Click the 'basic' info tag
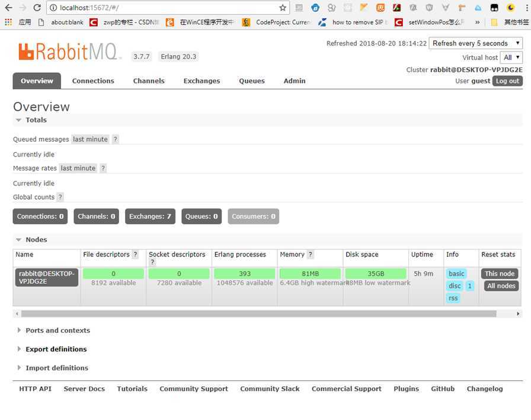The height and width of the screenshot is (420, 531). click(456, 274)
